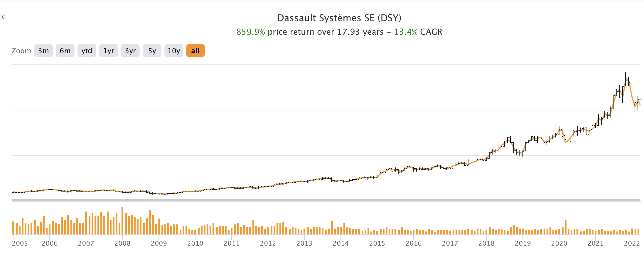Click the highlighted all zoom button
This screenshot has width=644, height=255.
click(x=195, y=51)
